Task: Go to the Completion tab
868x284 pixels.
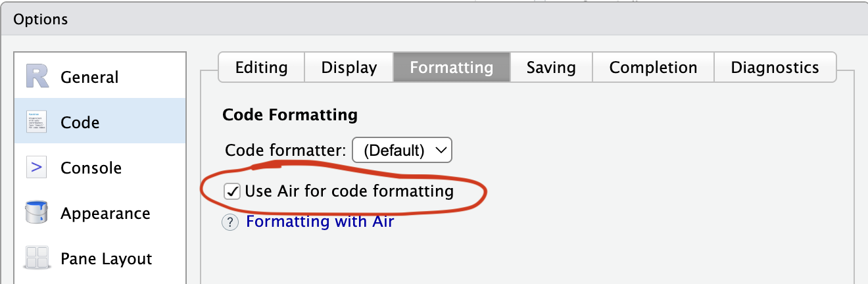Action: click(x=653, y=68)
